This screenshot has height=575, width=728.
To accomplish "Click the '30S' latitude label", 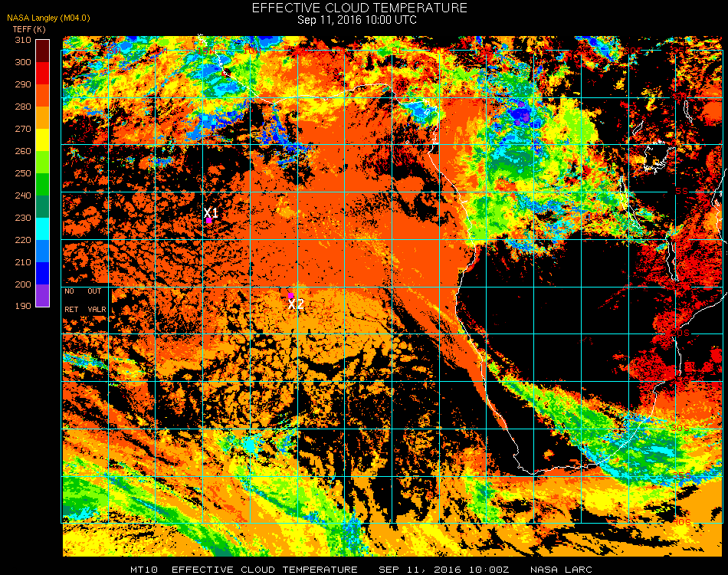I will [x=680, y=429].
